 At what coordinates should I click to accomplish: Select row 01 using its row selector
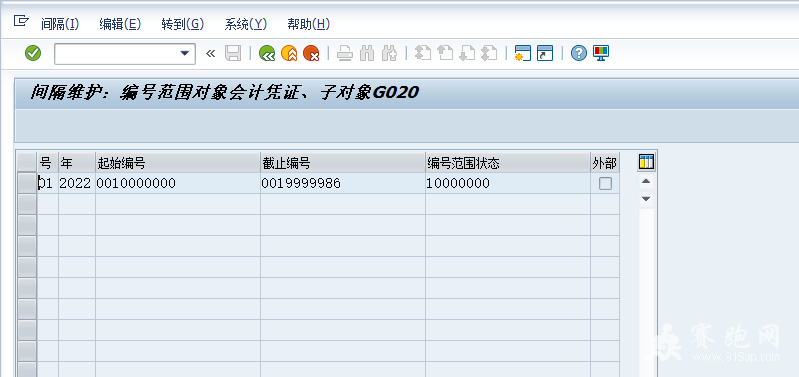click(27, 183)
